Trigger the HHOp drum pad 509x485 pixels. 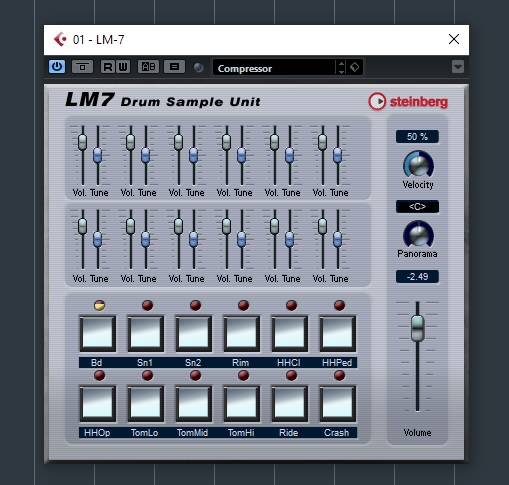pyautogui.click(x=98, y=404)
